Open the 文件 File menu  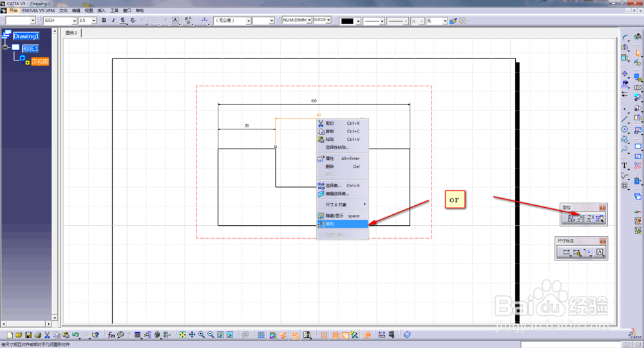pos(63,10)
